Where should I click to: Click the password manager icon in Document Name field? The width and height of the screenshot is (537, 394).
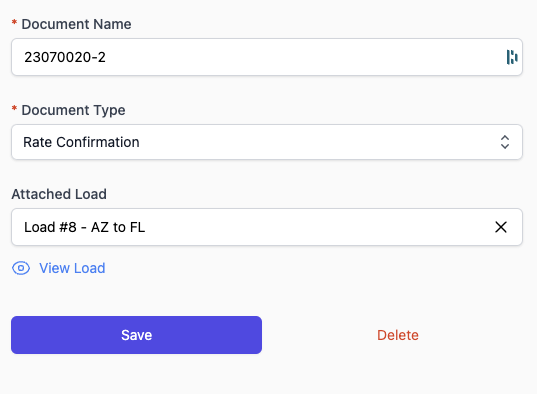512,57
